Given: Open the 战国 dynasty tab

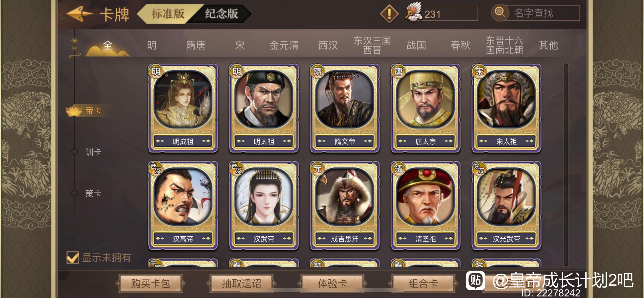Looking at the screenshot, I should pos(416,45).
